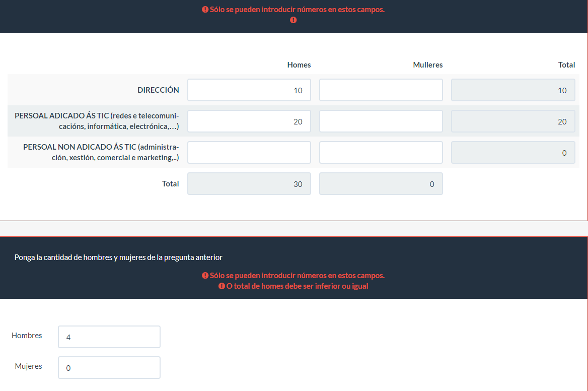Select the Mulleres total field in Total row

tap(381, 184)
